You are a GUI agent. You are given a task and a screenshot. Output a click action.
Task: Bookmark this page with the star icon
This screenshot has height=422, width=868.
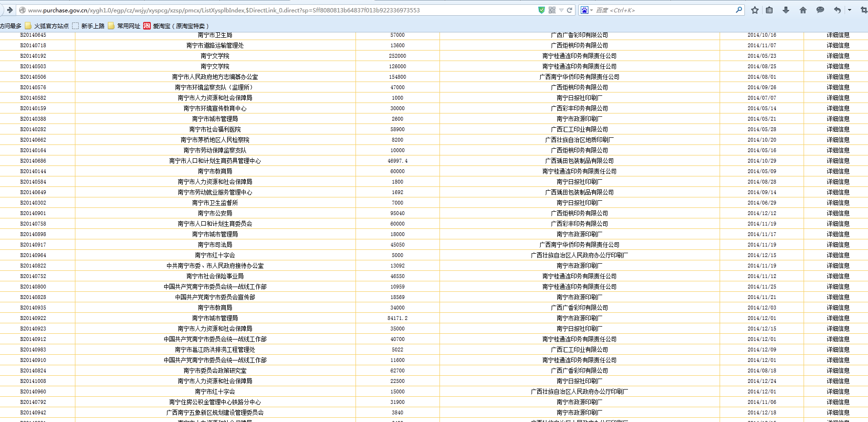755,10
